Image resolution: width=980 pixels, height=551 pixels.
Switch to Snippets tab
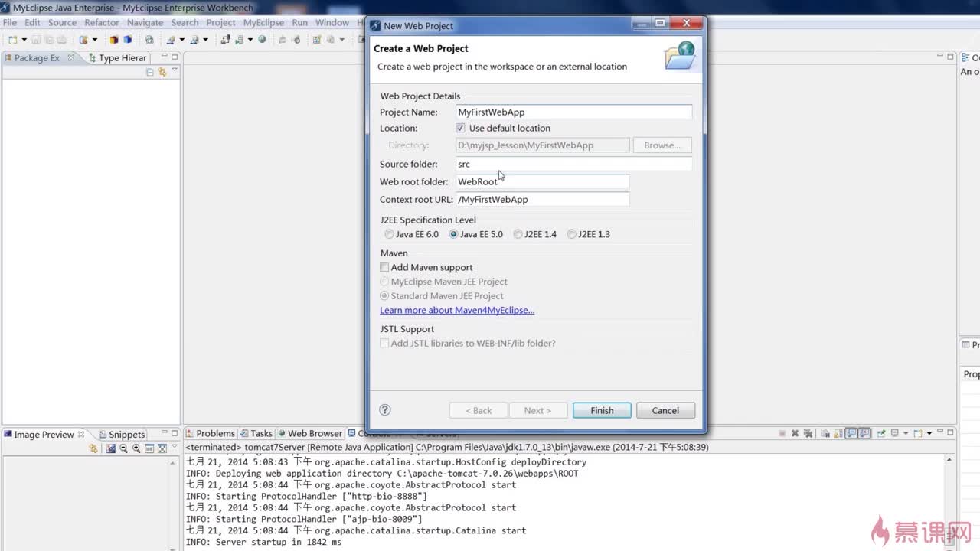(x=121, y=434)
